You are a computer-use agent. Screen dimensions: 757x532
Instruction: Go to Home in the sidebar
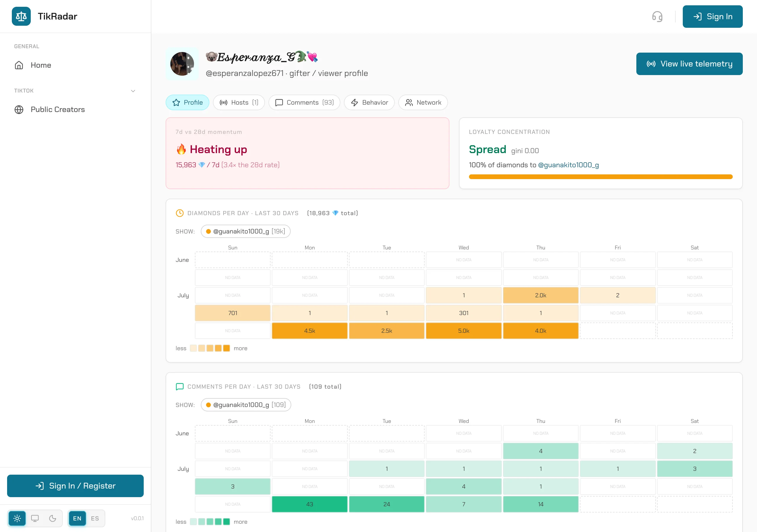click(x=75, y=65)
